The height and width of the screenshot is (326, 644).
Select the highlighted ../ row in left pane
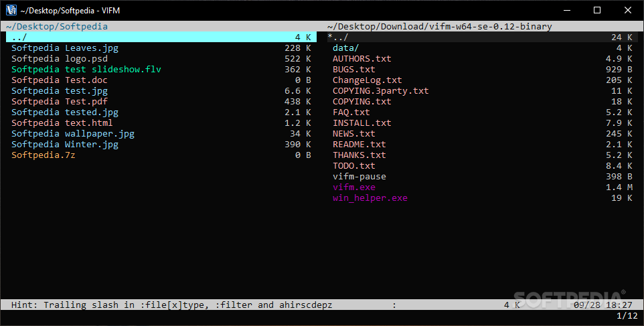point(161,37)
